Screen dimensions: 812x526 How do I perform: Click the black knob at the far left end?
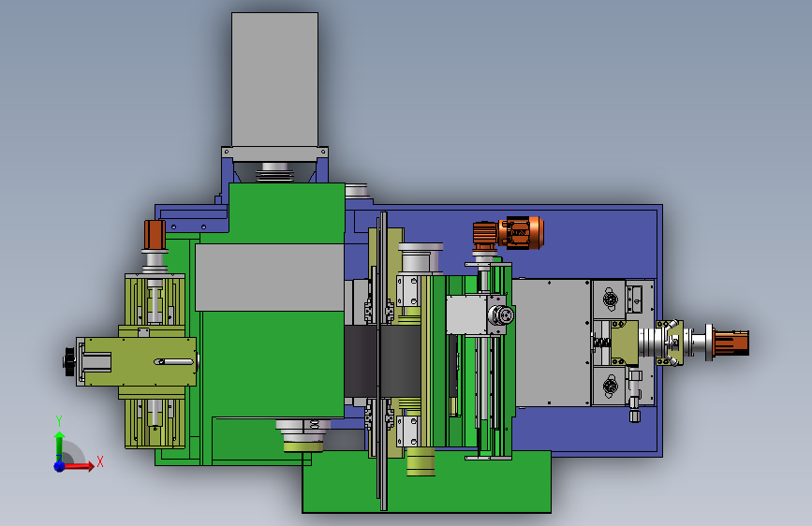tap(69, 361)
